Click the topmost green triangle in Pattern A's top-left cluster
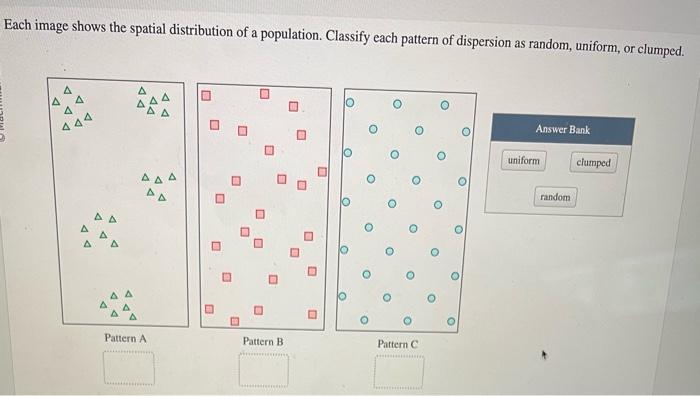The width and height of the screenshot is (700, 396). point(67,90)
